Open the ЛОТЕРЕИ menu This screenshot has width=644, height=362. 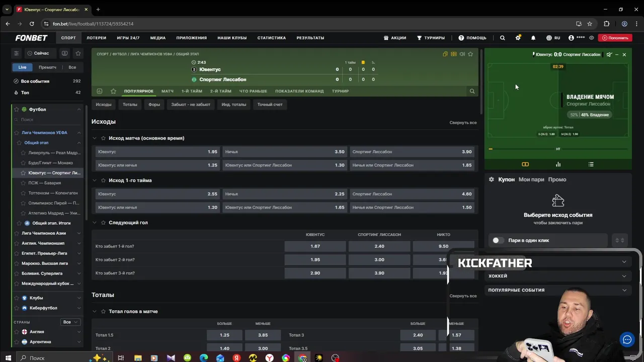coord(96,38)
